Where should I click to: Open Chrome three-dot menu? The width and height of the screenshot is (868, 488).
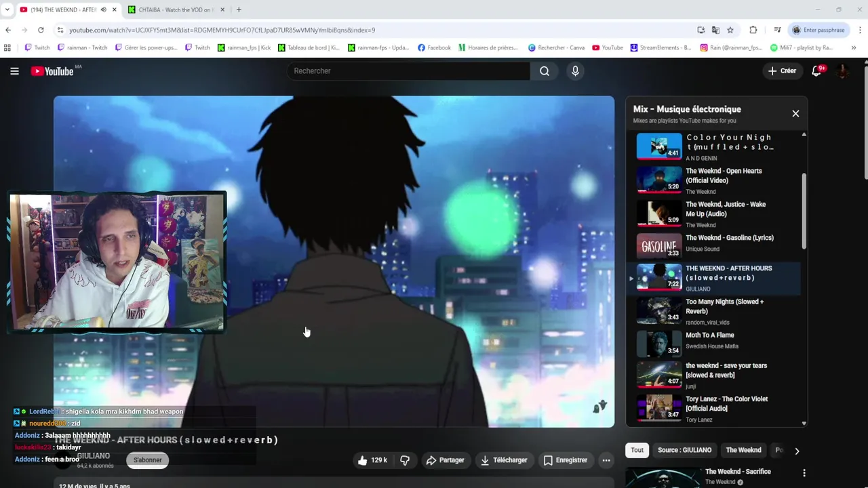click(x=860, y=30)
